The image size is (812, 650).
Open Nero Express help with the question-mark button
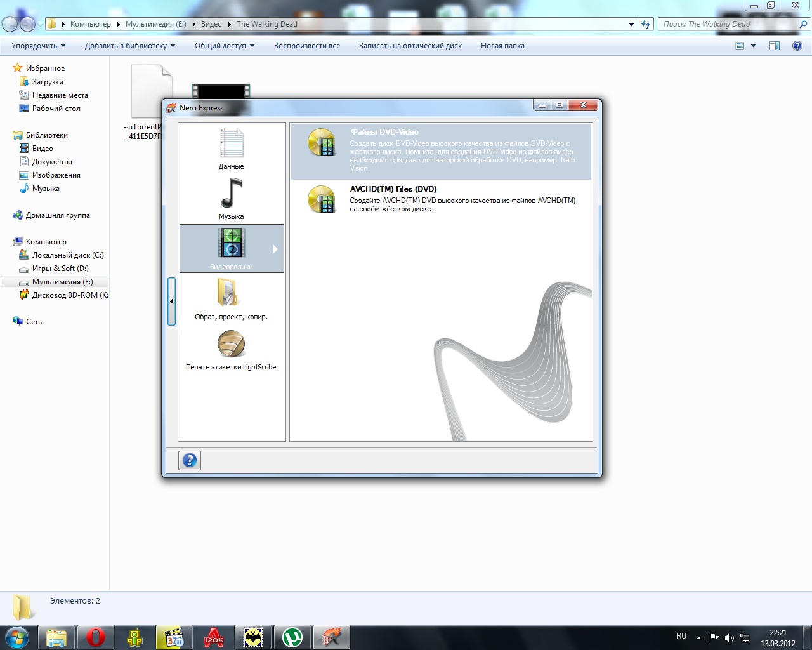click(190, 460)
